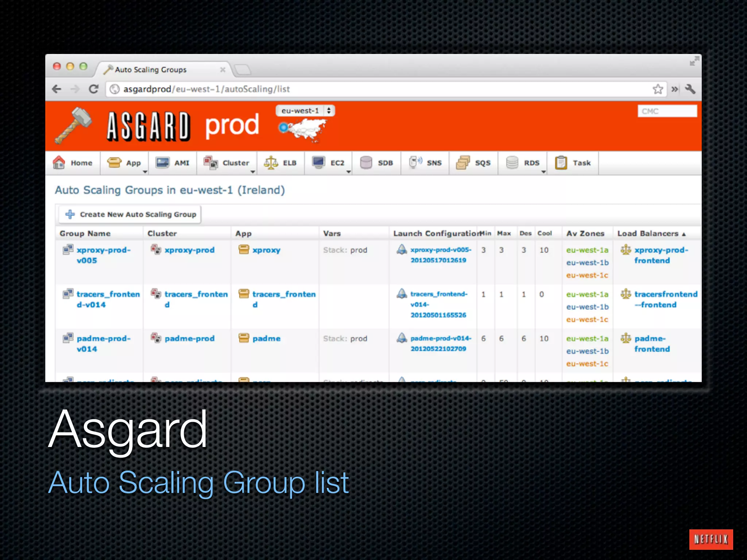The image size is (747, 560).
Task: Open padme-prod-v014 group link
Action: click(x=104, y=343)
